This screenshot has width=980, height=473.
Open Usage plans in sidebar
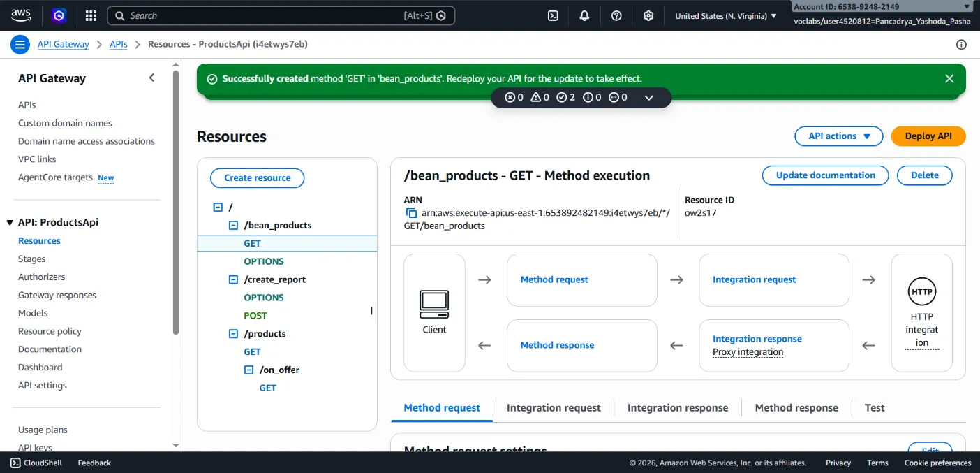click(x=43, y=430)
